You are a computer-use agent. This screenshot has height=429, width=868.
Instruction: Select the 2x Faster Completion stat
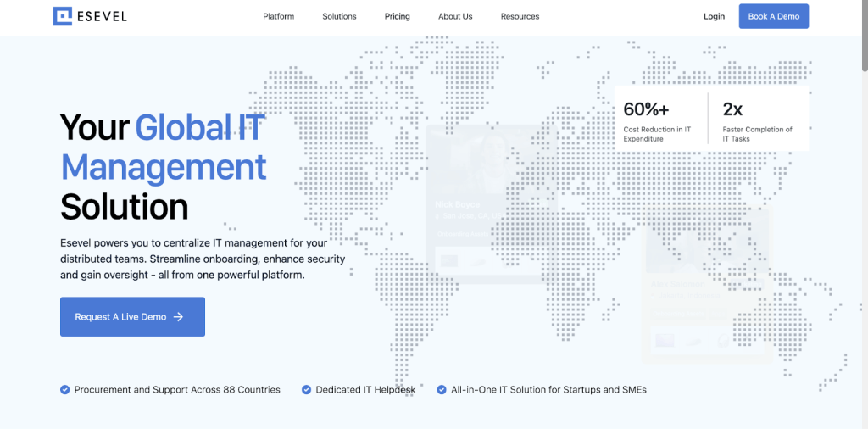click(758, 120)
